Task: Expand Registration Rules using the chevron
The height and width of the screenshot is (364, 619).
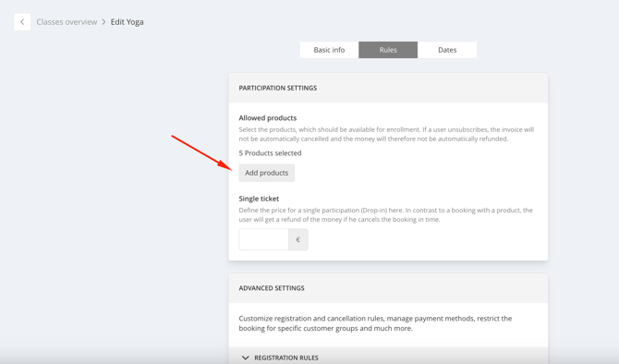Action: [x=245, y=358]
